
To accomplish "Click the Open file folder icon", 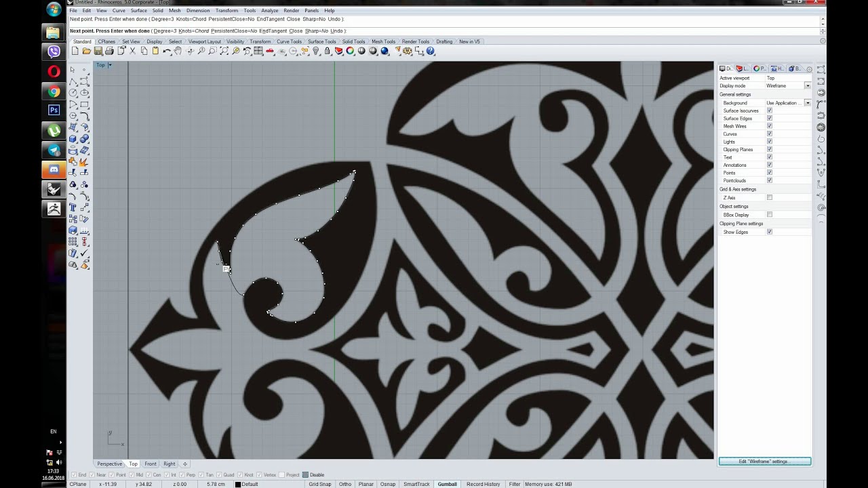I will click(87, 51).
